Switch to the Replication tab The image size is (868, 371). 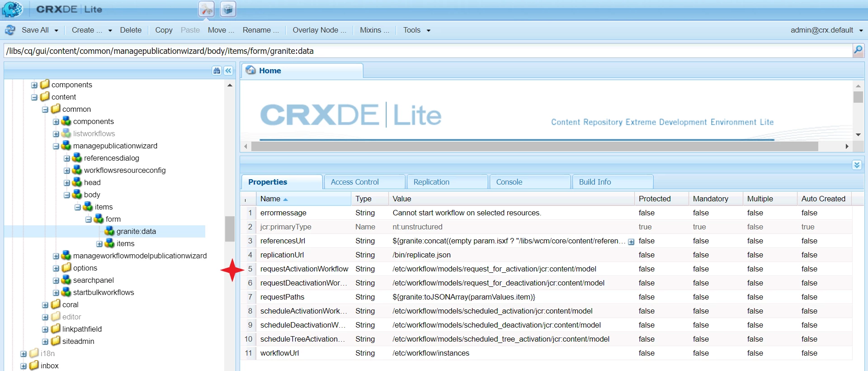point(448,182)
